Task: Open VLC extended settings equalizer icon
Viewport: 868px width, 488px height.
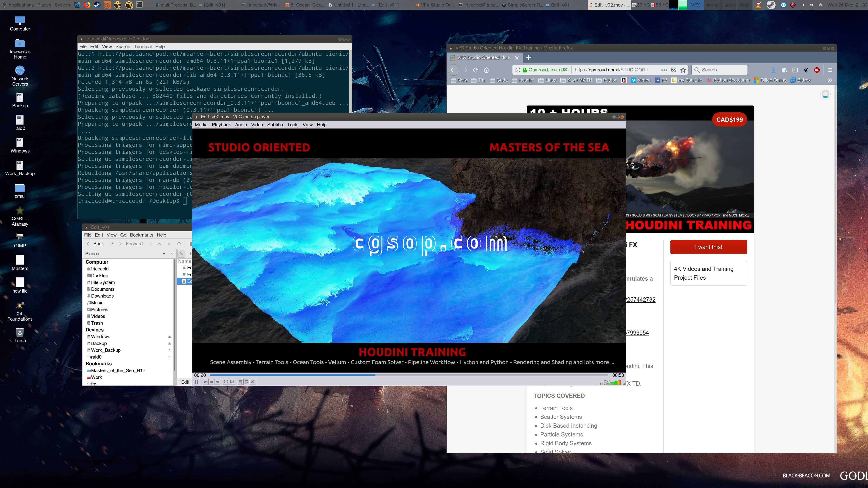Action: pyautogui.click(x=232, y=382)
